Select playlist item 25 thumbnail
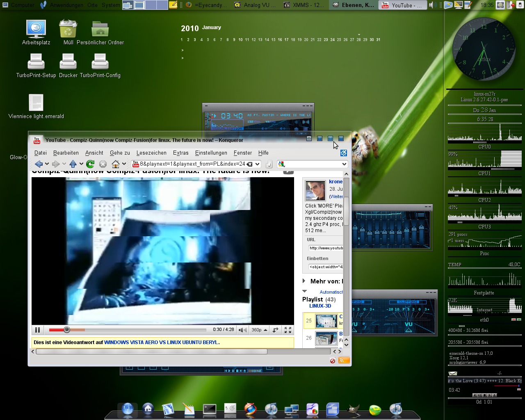This screenshot has height=420, width=525. click(x=326, y=321)
